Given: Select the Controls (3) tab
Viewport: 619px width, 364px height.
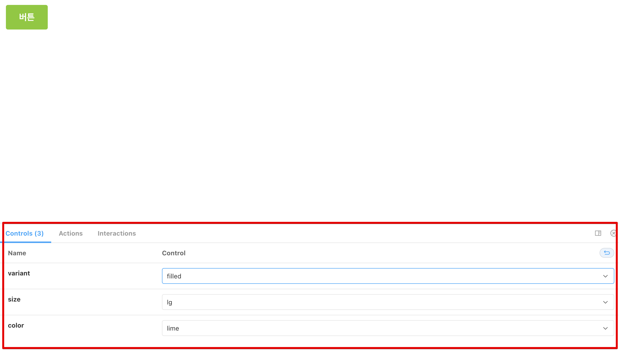Looking at the screenshot, I should pos(25,233).
